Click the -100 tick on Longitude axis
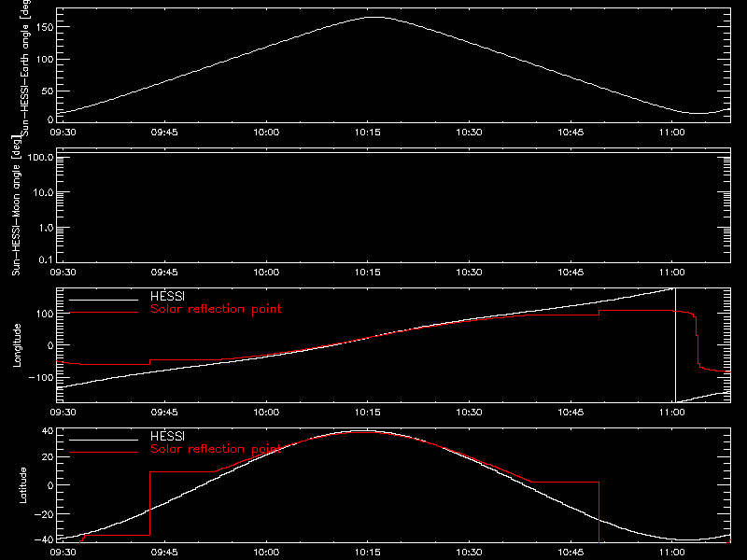 (41, 377)
